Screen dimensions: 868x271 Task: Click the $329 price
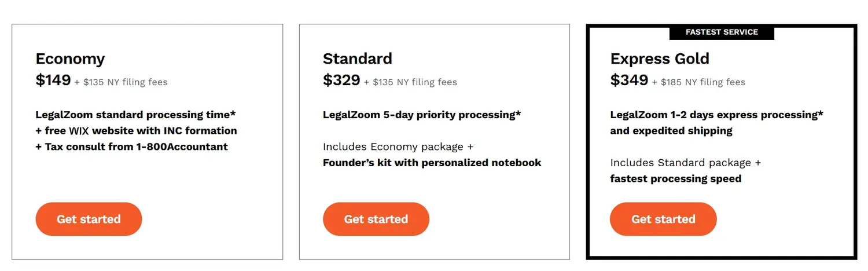[x=341, y=80]
